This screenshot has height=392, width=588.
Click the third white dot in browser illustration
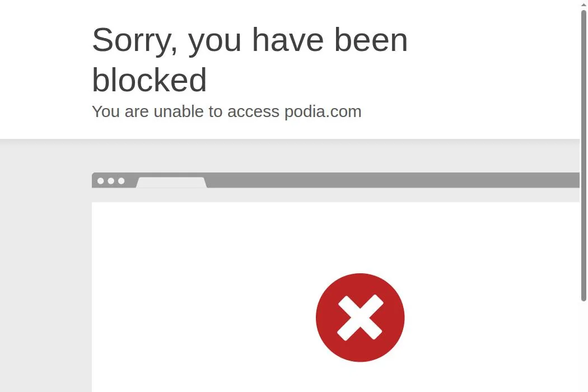tap(121, 181)
